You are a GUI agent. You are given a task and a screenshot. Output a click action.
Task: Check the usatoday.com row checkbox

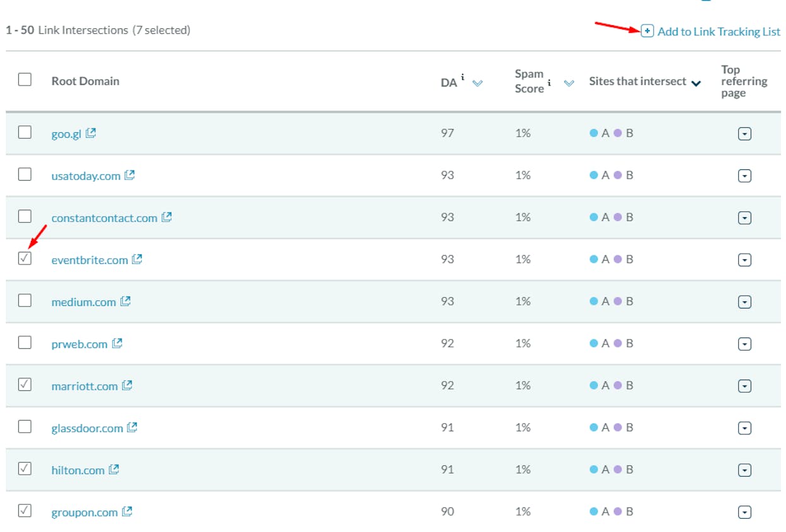pyautogui.click(x=25, y=174)
